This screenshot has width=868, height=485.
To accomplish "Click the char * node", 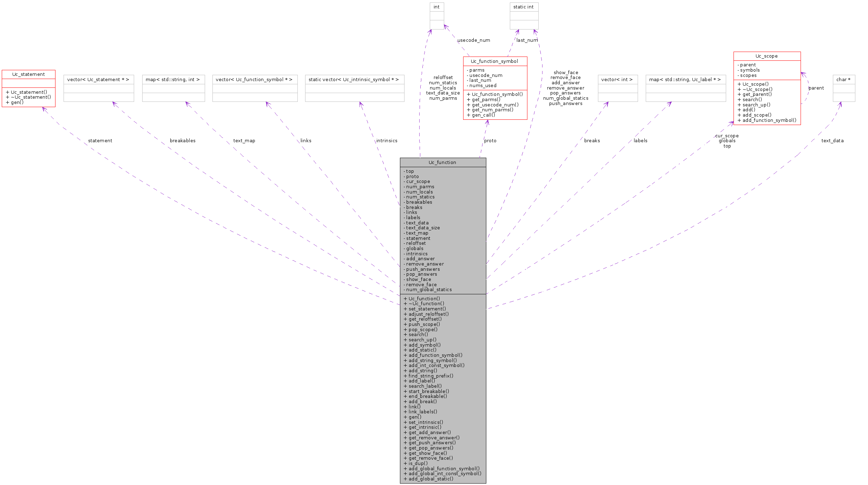I will pos(844,79).
